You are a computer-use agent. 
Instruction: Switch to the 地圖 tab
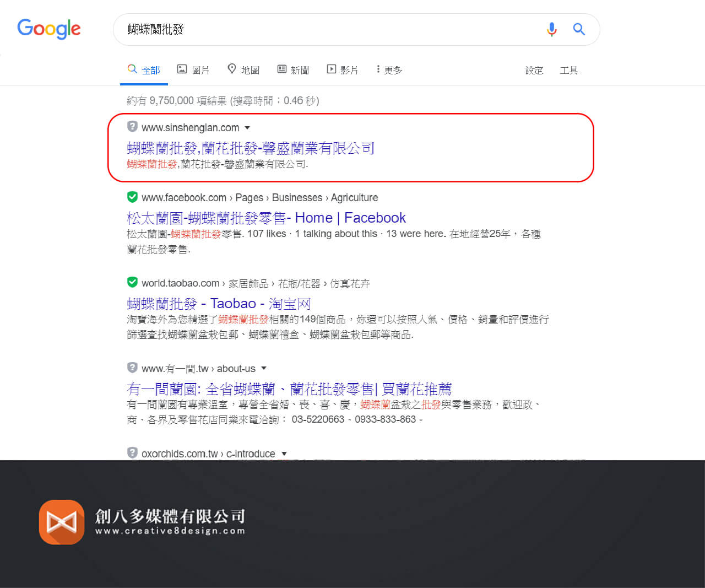(243, 70)
